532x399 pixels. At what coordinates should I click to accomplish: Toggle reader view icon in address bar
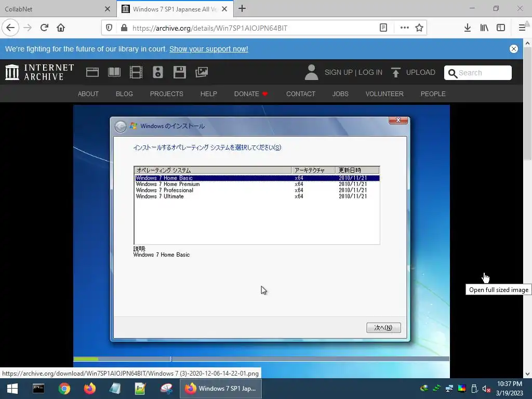coord(383,28)
